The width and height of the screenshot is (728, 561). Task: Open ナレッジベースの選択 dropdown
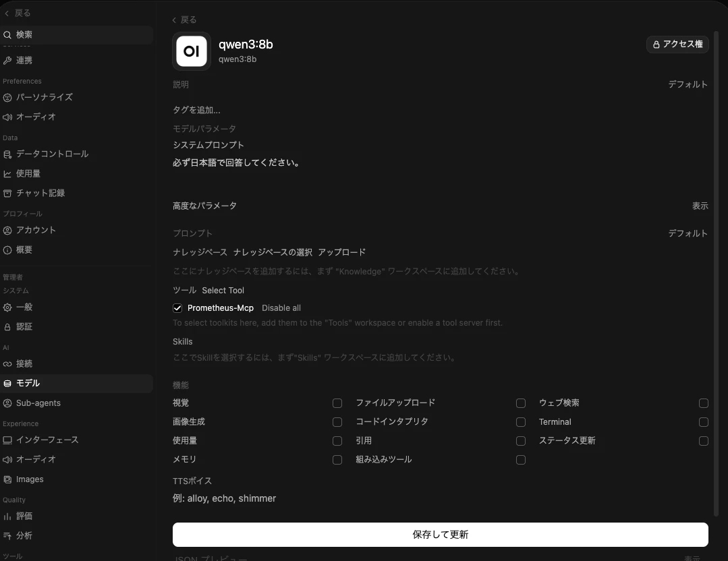point(273,252)
